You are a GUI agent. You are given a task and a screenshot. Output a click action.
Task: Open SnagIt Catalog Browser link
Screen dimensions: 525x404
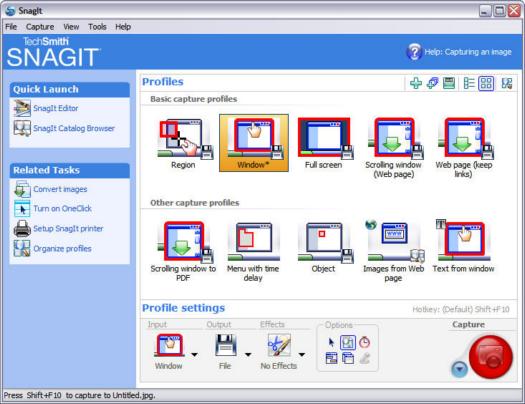(x=74, y=129)
